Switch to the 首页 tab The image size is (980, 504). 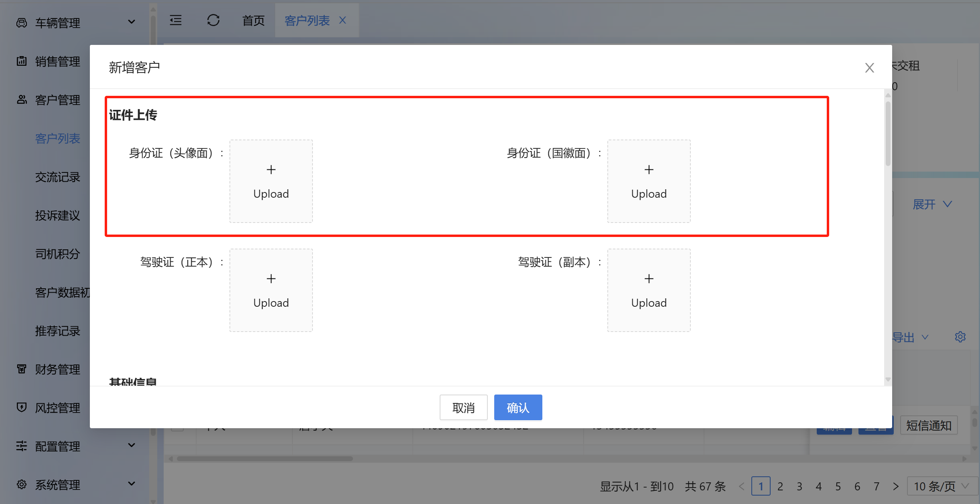click(x=254, y=20)
